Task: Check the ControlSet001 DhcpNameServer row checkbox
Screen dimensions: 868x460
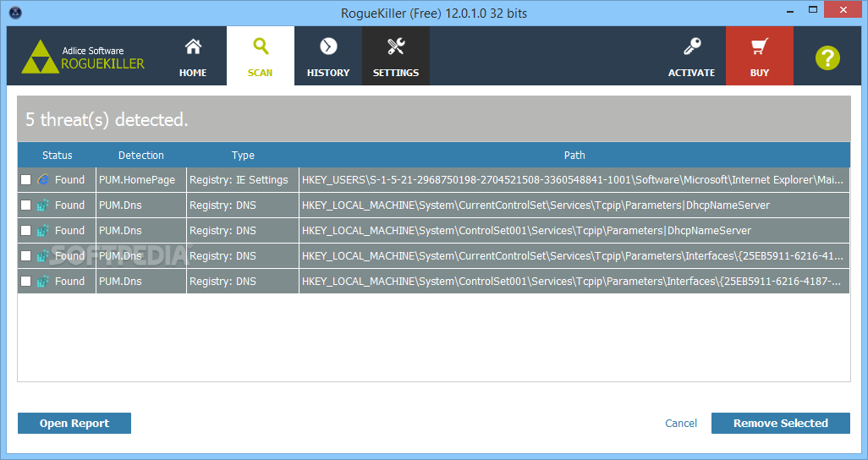Action: (25, 231)
